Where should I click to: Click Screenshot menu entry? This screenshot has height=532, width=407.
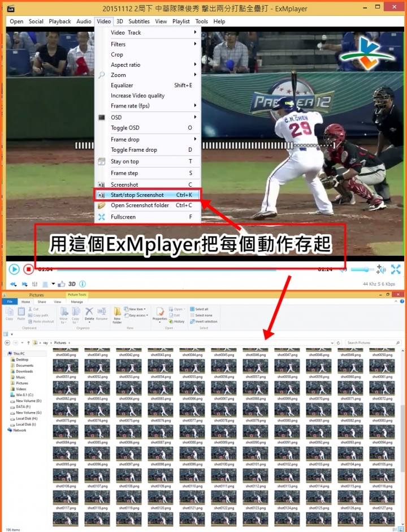click(148, 185)
